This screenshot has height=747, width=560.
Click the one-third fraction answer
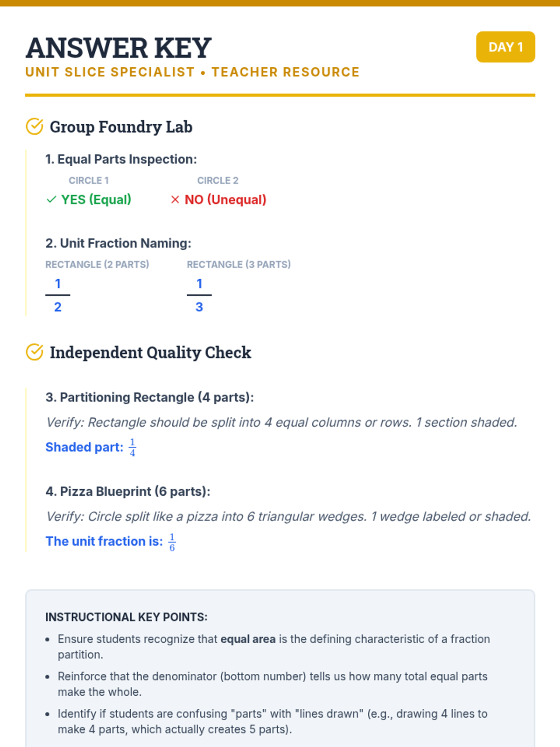(x=199, y=295)
